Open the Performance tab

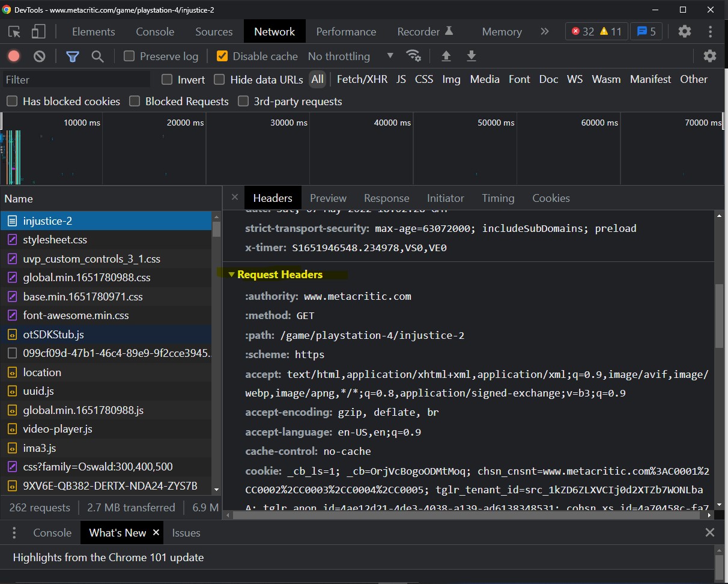point(346,31)
